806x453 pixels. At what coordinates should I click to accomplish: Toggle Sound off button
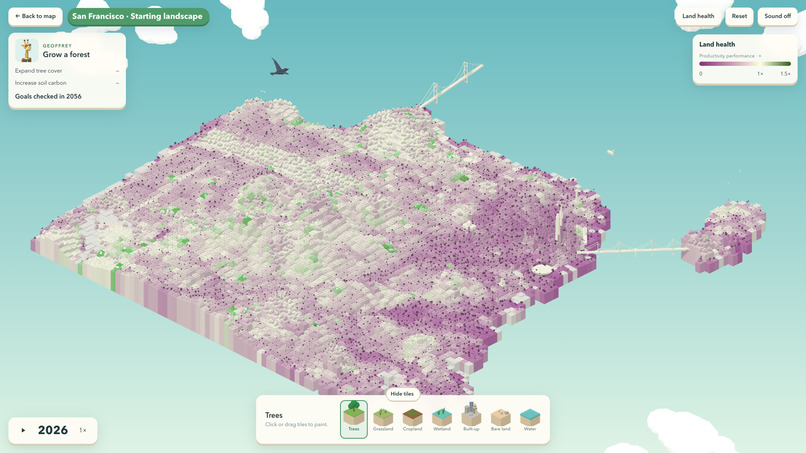tap(777, 16)
